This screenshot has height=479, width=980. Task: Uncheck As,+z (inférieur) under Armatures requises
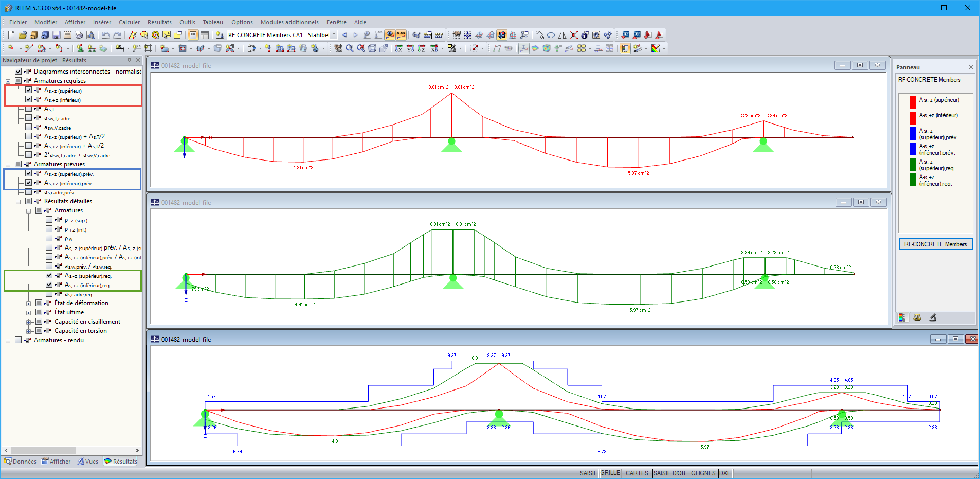[x=29, y=99]
